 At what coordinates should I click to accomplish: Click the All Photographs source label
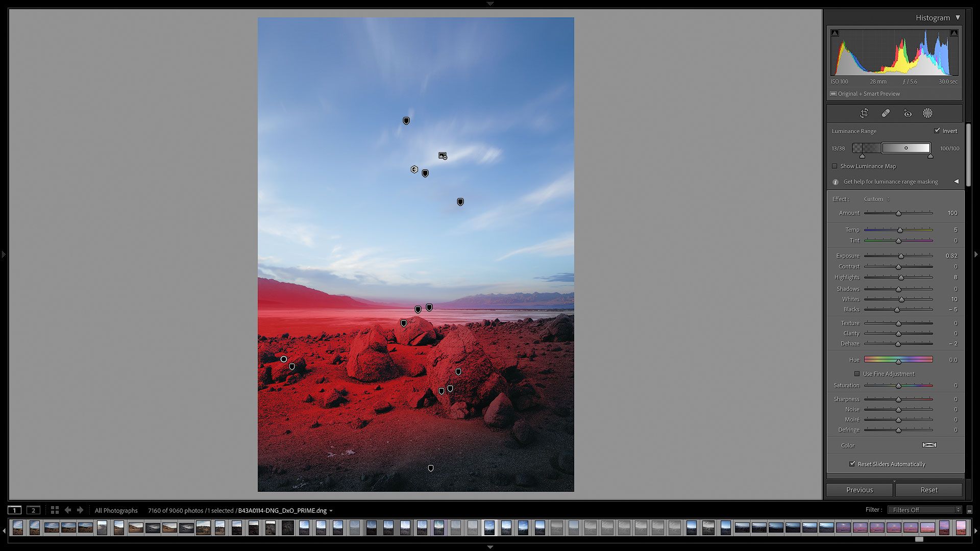pos(116,510)
